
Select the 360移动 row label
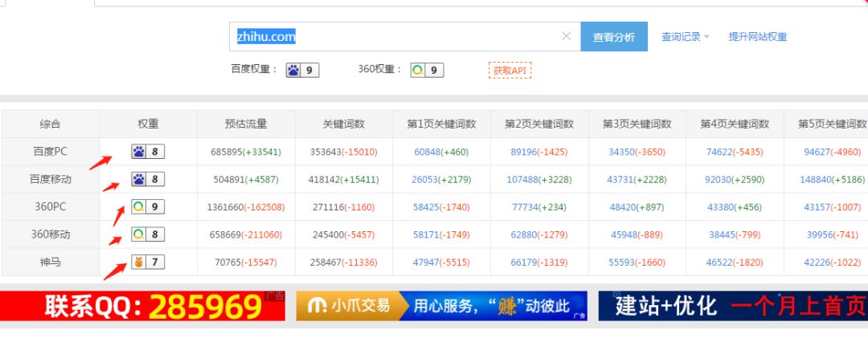51,234
